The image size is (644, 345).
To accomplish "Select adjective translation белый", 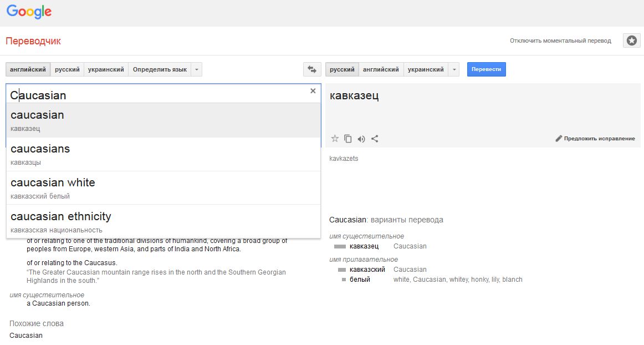I will coord(360,279).
